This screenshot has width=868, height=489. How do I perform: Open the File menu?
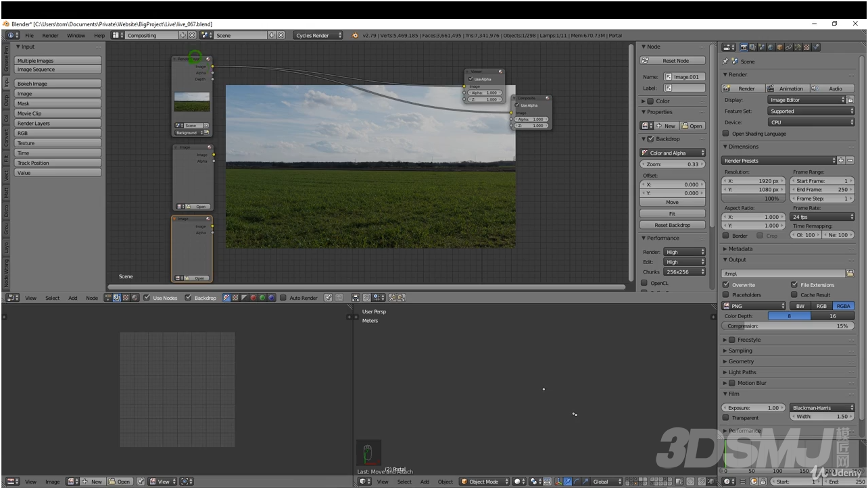pyautogui.click(x=29, y=35)
